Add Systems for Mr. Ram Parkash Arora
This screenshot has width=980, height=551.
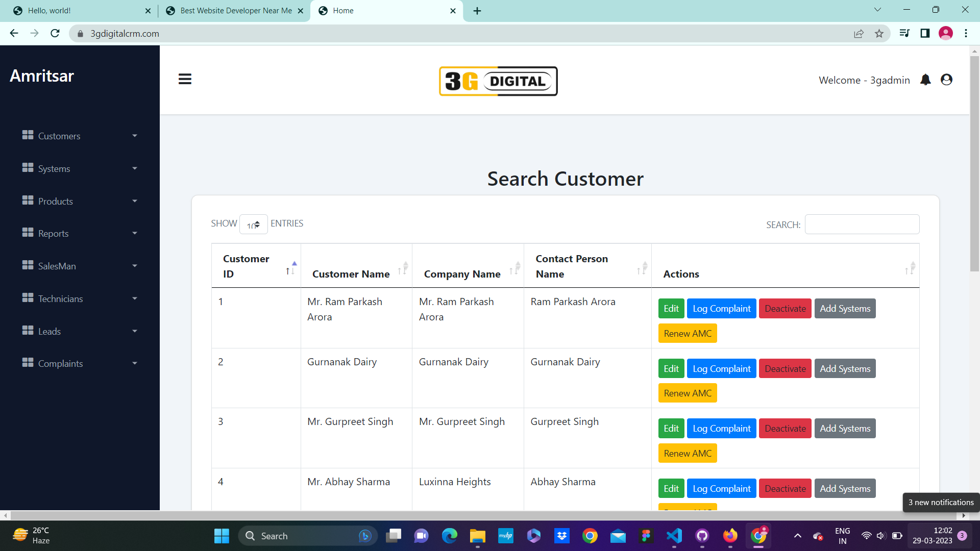coord(845,309)
